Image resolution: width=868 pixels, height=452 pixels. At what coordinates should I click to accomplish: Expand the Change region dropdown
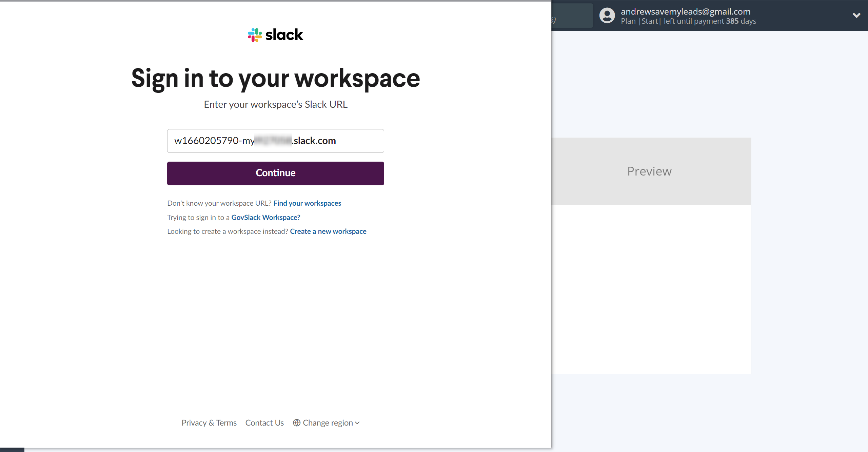click(x=327, y=423)
